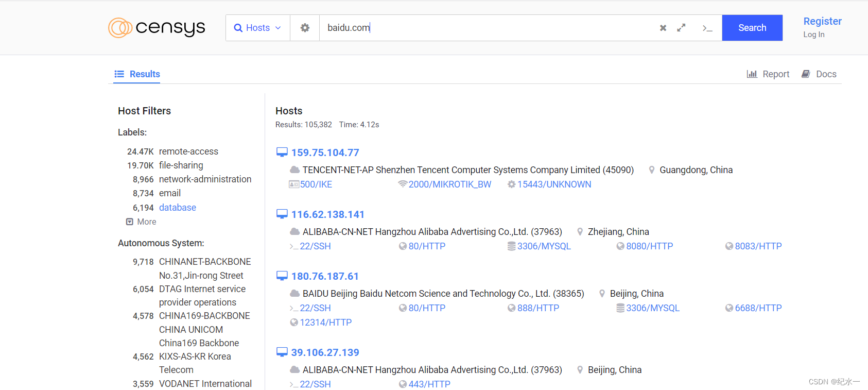Click the Censys logo

[x=157, y=28]
